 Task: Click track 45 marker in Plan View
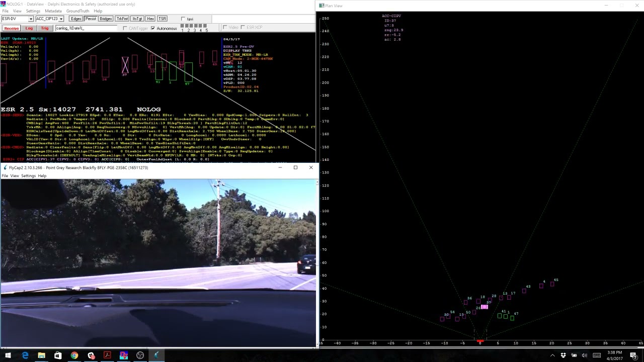coord(552,284)
